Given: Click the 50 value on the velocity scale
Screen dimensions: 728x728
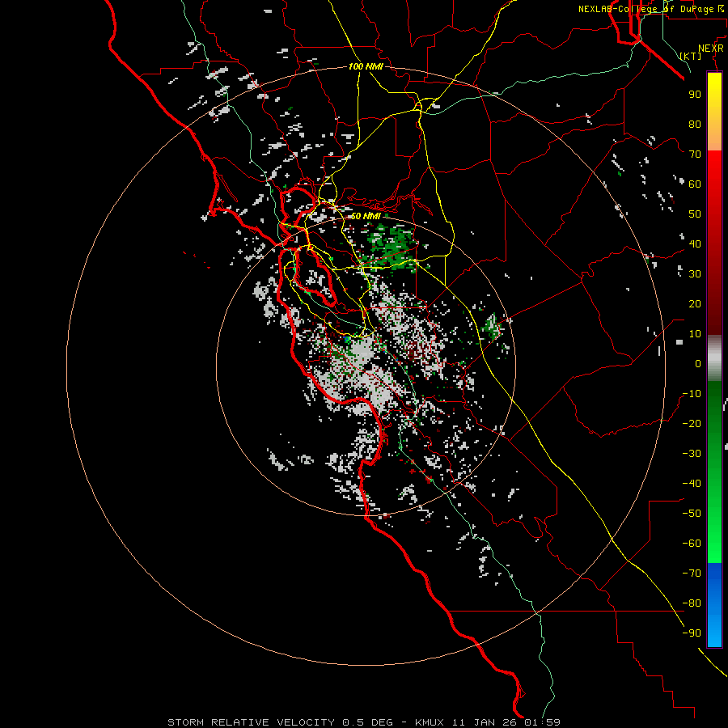Looking at the screenshot, I should 695,214.
